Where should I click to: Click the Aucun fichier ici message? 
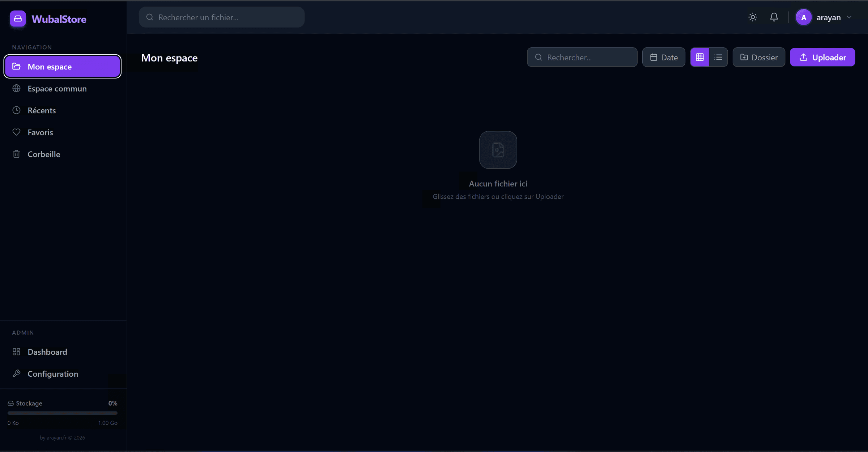[x=498, y=184]
